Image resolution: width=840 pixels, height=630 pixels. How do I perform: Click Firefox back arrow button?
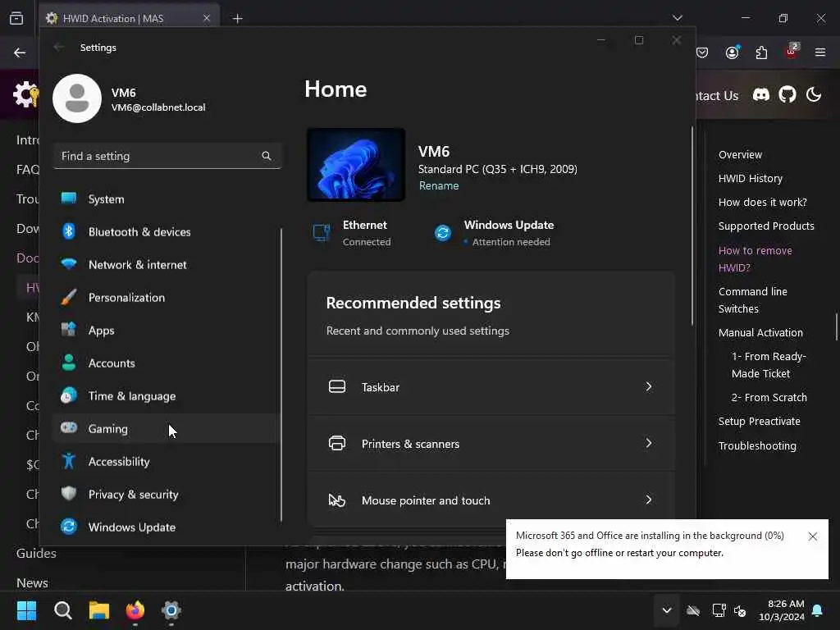[x=20, y=52]
